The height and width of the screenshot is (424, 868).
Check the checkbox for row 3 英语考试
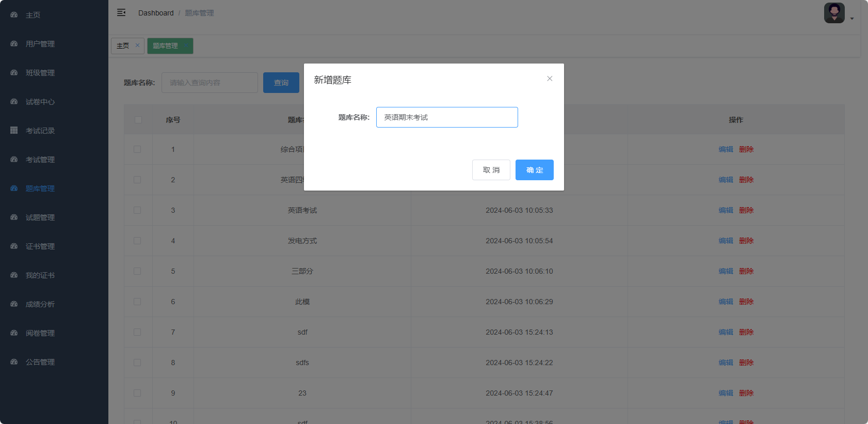point(137,210)
